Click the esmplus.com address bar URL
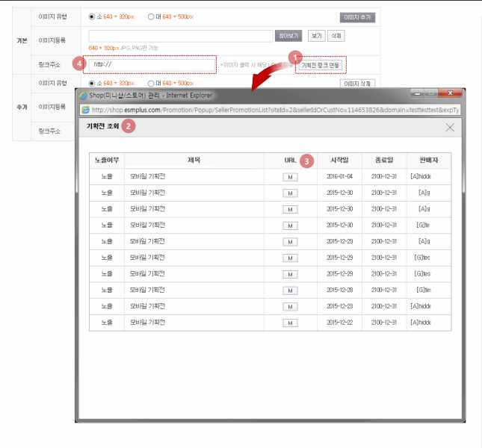The height and width of the screenshot is (448, 482). point(275,110)
